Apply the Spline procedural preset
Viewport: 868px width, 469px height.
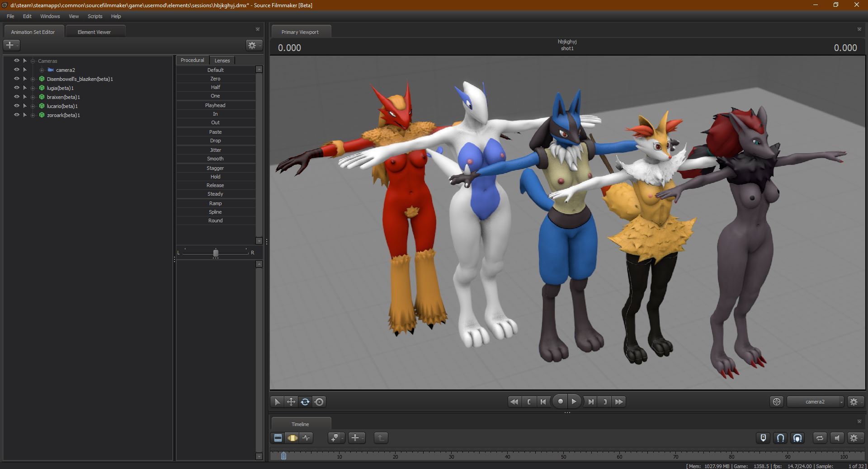[216, 212]
